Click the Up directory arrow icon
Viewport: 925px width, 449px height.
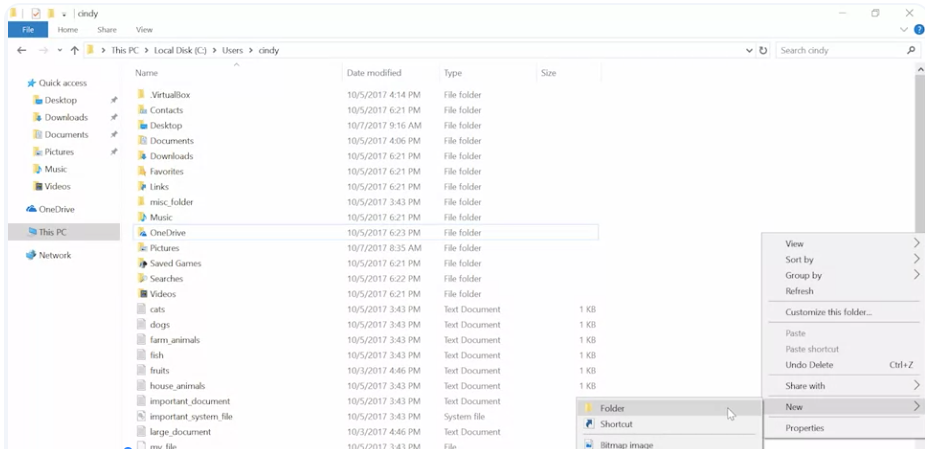pyautogui.click(x=74, y=50)
